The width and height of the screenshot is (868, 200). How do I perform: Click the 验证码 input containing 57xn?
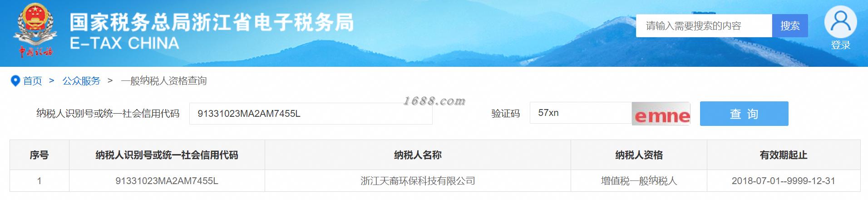click(581, 113)
